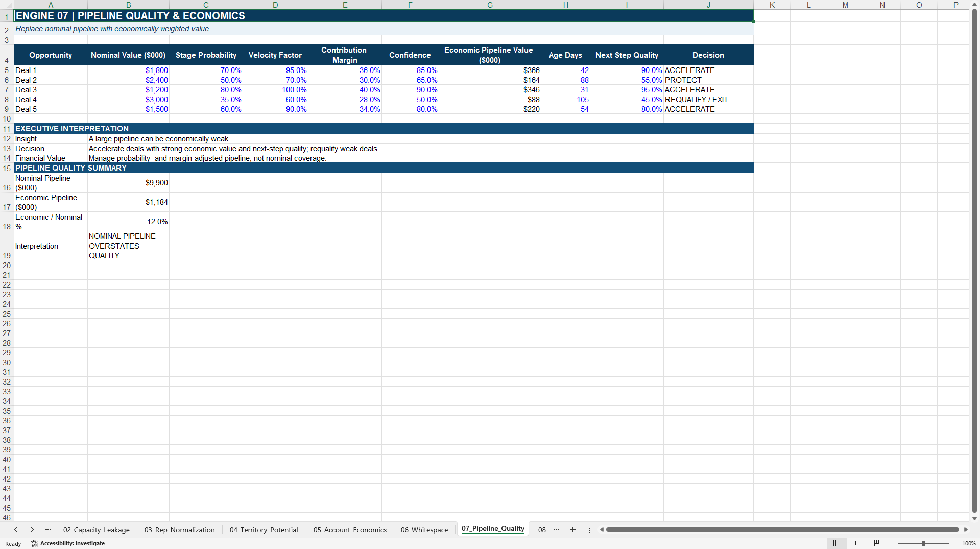Select Deal 5 contribution margin 34.0%
Screen dimensions: 980x549
pyautogui.click(x=345, y=109)
